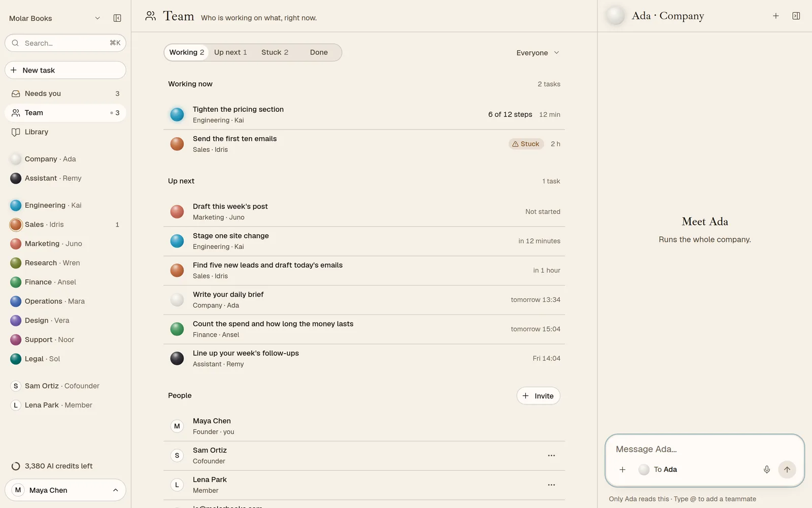Switch to the Up next tab
This screenshot has height=508, width=812.
[230, 52]
